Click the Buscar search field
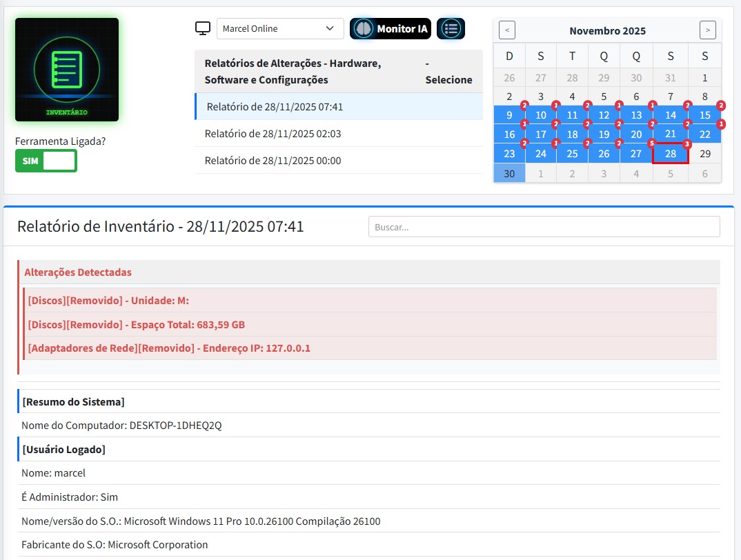Viewport: 741px width, 560px height. [544, 226]
